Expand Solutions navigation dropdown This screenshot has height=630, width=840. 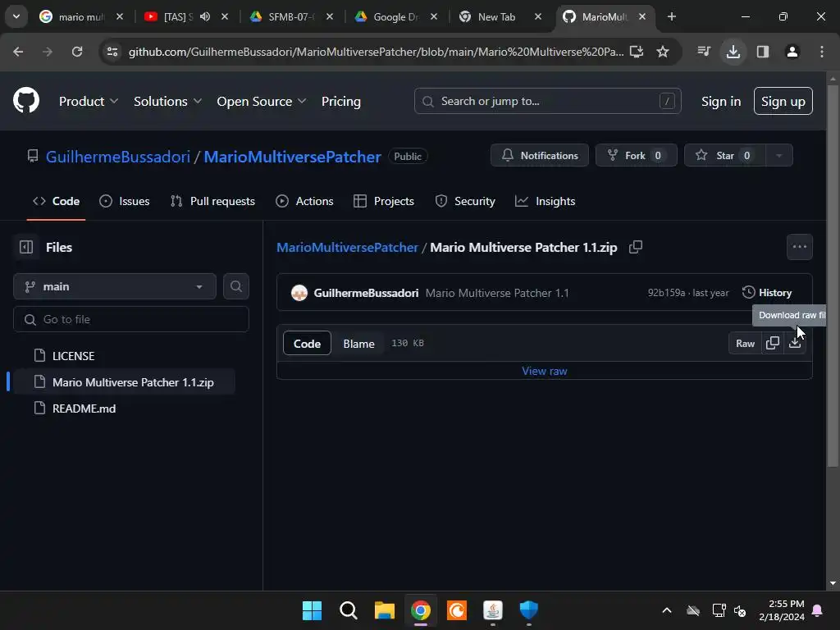coord(167,101)
